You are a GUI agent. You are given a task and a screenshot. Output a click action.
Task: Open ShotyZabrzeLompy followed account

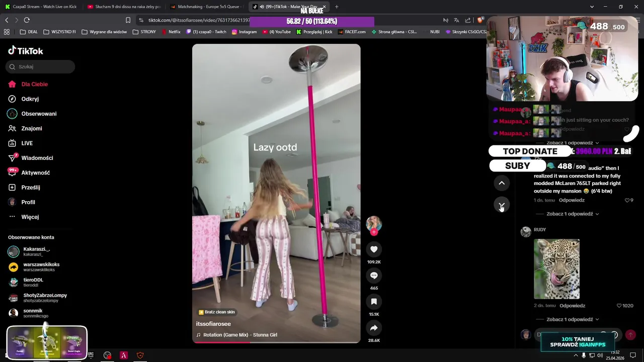45,298
